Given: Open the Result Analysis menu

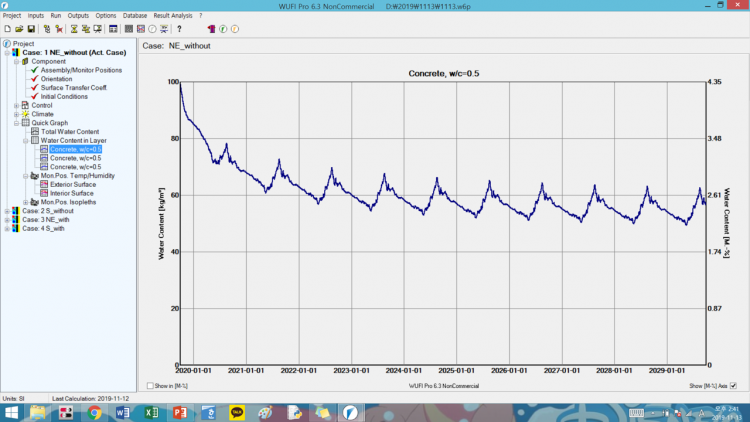Looking at the screenshot, I should 173,16.
